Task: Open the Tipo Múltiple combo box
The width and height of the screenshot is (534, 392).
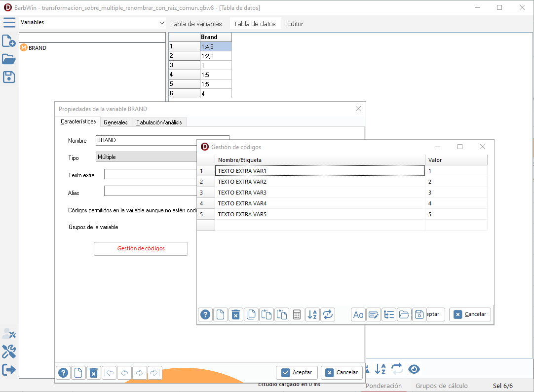Action: coord(147,157)
